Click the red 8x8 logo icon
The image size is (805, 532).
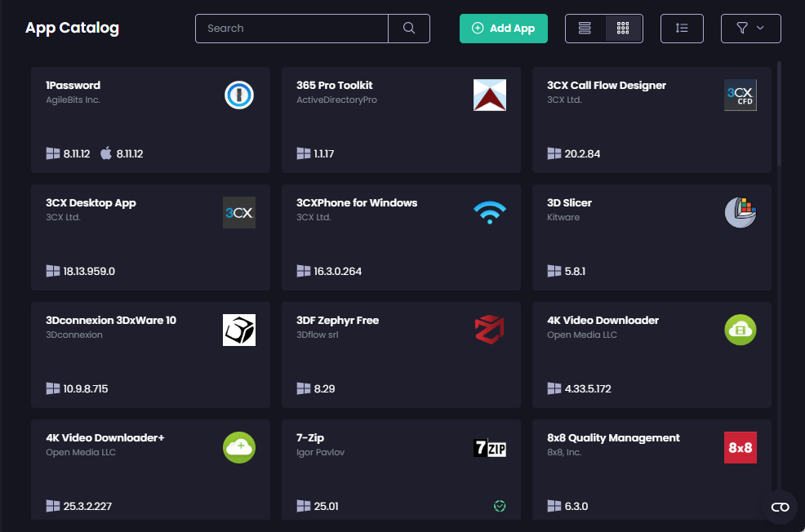tap(740, 447)
